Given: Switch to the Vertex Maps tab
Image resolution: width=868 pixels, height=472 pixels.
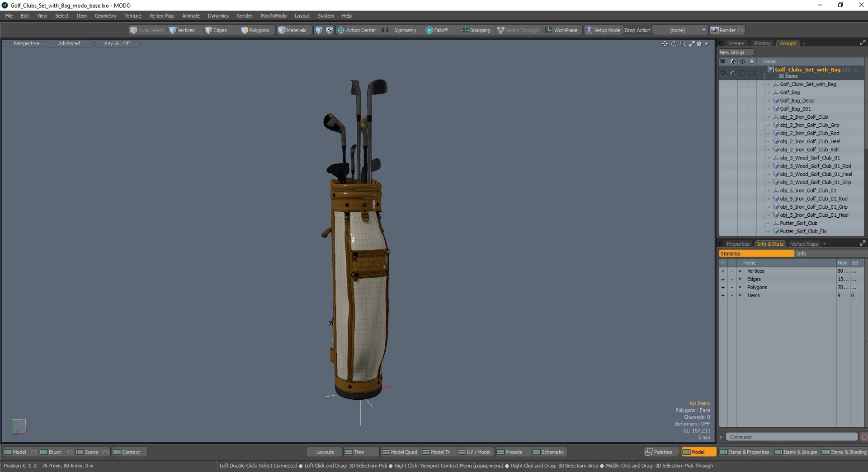Looking at the screenshot, I should click(804, 244).
